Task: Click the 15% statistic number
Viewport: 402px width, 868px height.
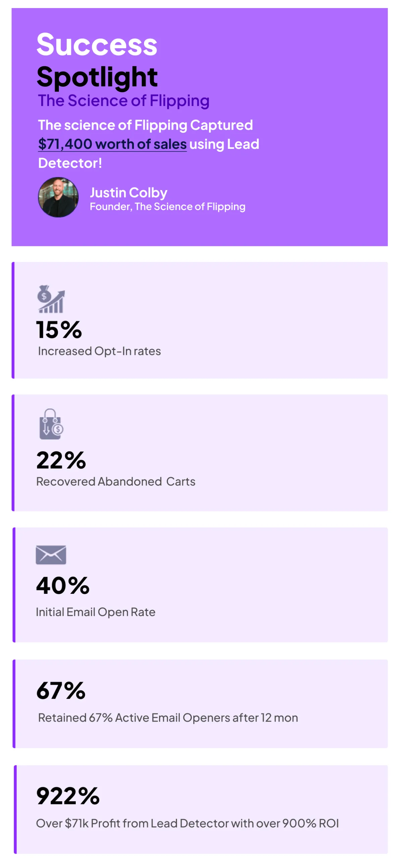Action: pyautogui.click(x=59, y=330)
